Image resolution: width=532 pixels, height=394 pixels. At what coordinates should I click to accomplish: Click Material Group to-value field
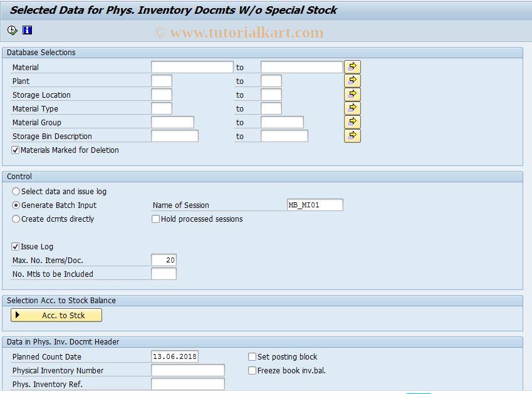pos(282,122)
